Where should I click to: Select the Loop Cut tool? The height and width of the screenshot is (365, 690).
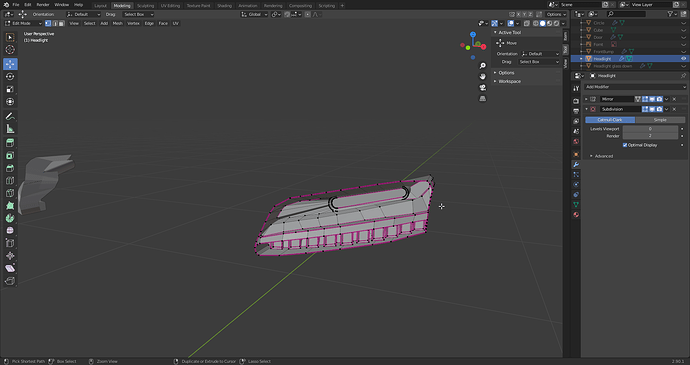(10, 181)
